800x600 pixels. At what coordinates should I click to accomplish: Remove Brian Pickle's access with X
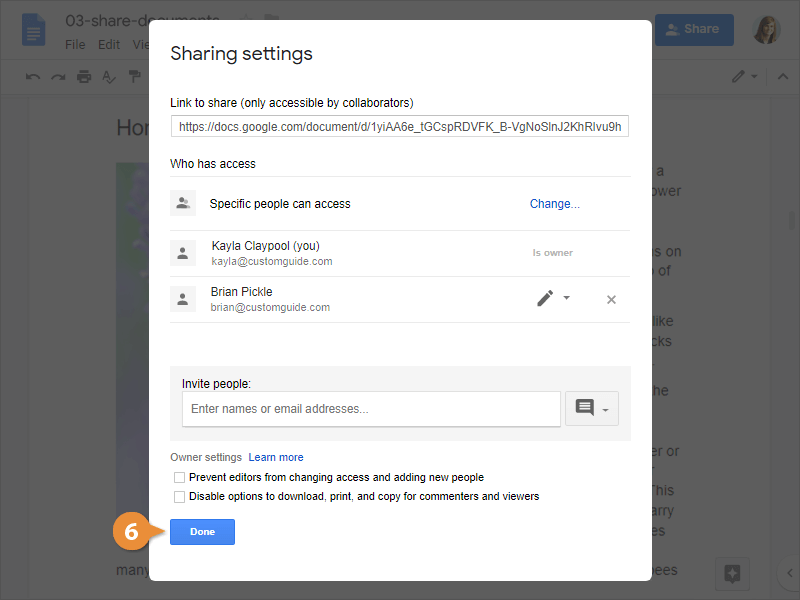(611, 300)
